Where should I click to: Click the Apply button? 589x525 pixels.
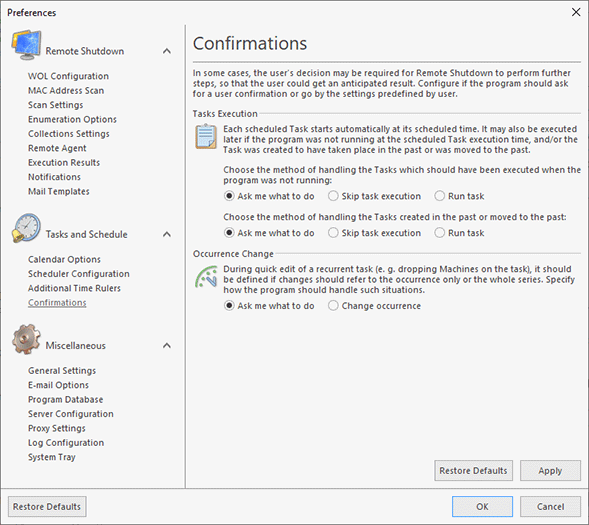point(550,471)
